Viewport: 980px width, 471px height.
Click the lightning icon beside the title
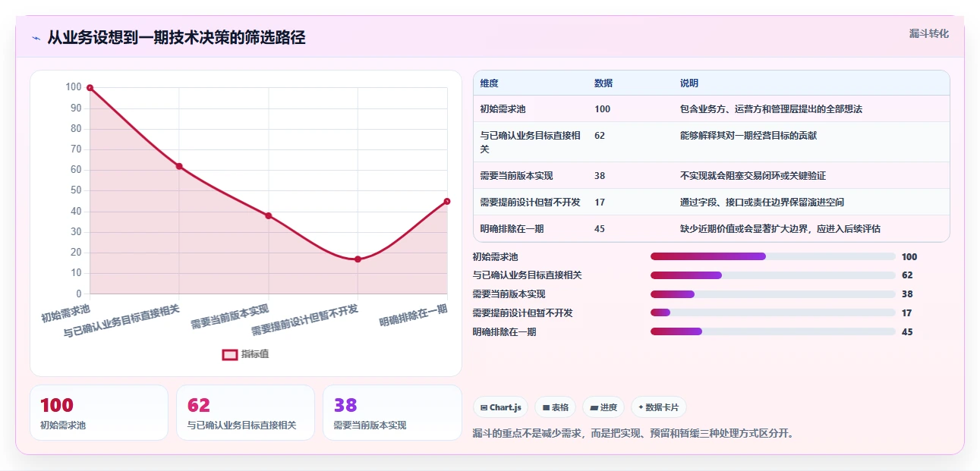point(36,37)
